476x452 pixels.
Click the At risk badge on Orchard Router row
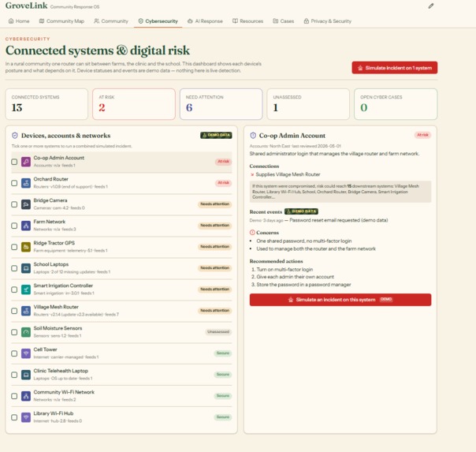(224, 182)
